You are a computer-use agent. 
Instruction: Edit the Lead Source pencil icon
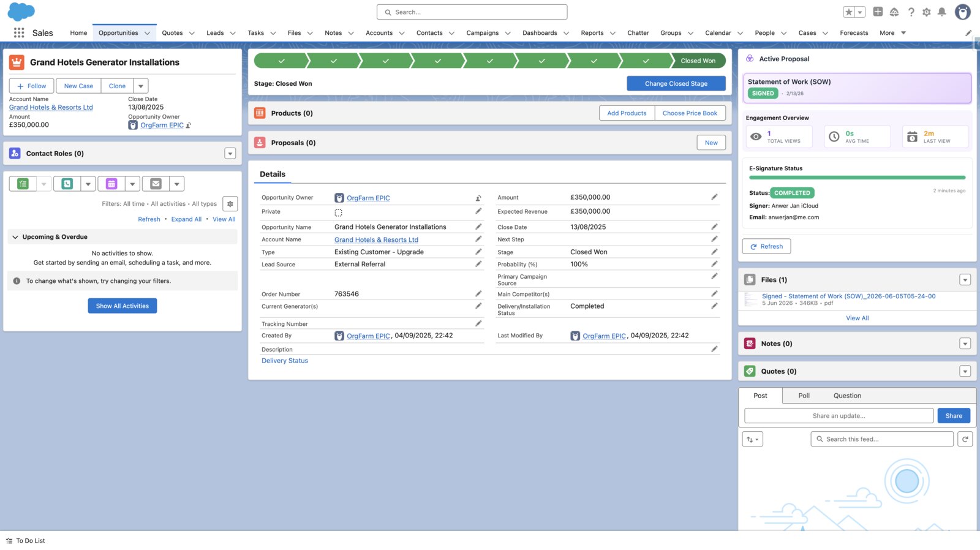(478, 264)
